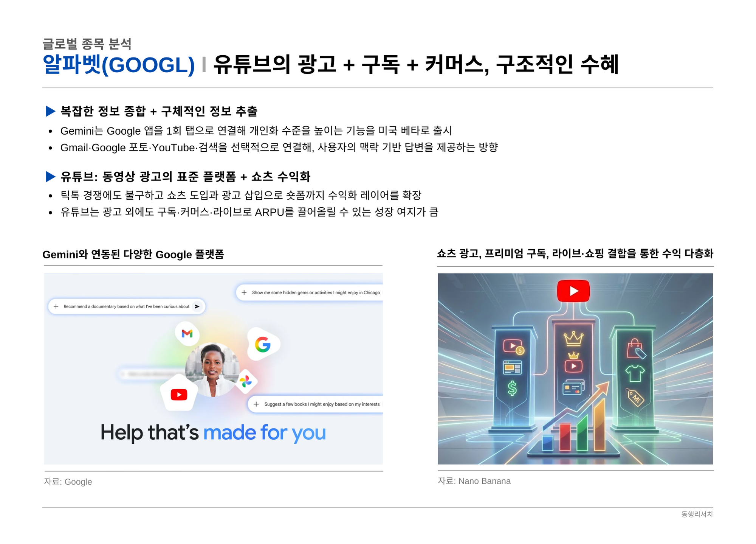This screenshot has width=756, height=544.
Task: Click the blue triangle beside 유튜브 heading
Action: [51, 176]
